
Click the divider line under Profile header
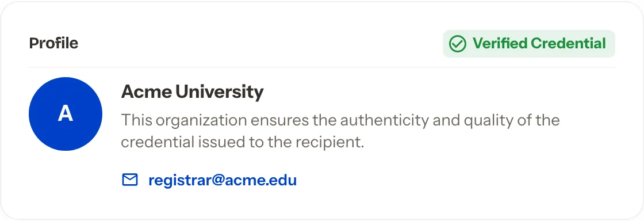click(322, 67)
